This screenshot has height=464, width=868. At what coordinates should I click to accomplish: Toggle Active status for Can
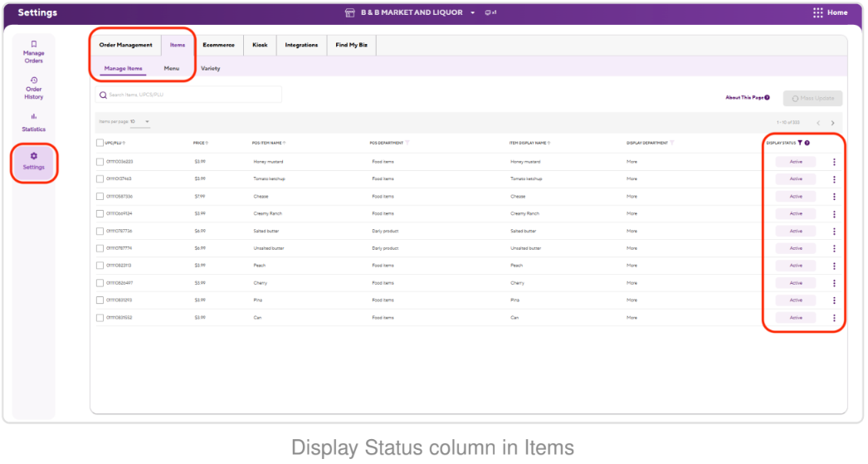(x=796, y=318)
